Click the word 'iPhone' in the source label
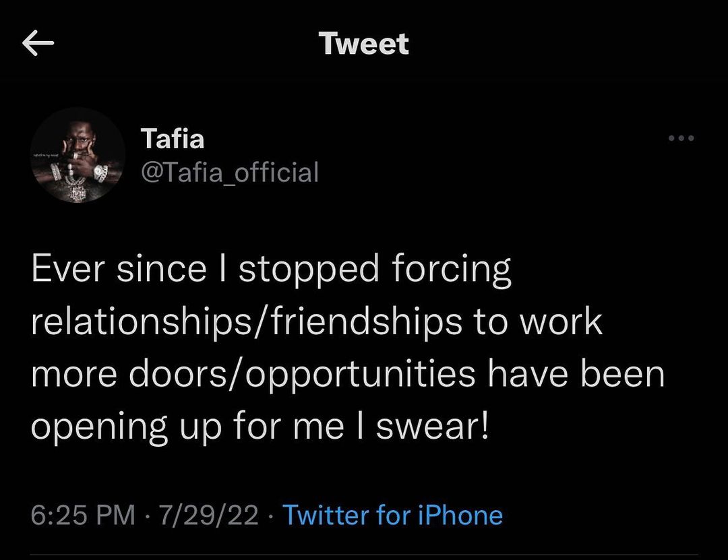 tap(458, 516)
